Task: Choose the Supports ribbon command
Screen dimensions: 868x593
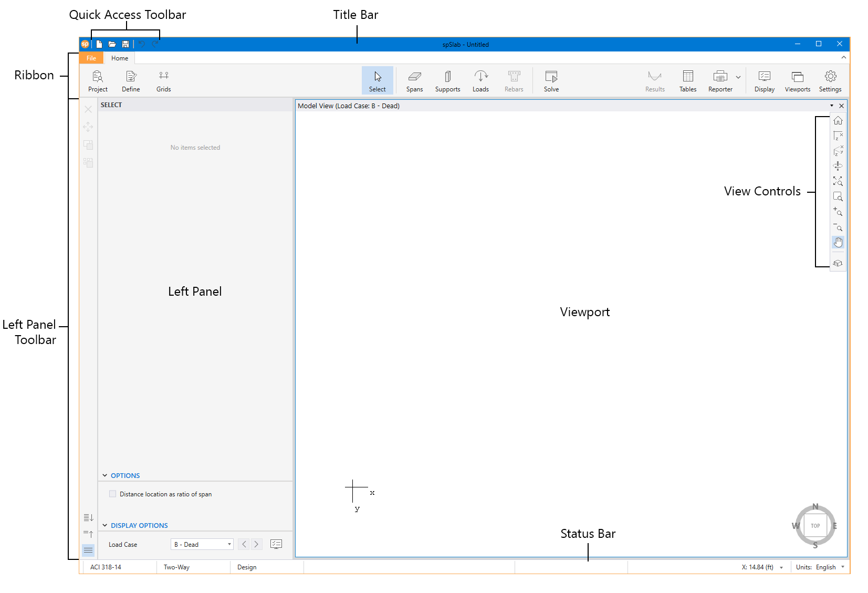Action: [x=447, y=81]
